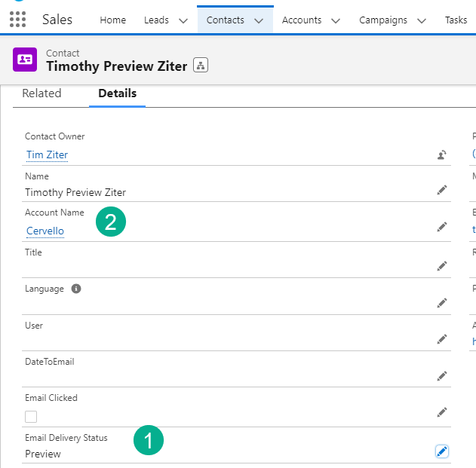This screenshot has height=468, width=476.
Task: Open the App Launcher grid icon
Action: [17, 20]
